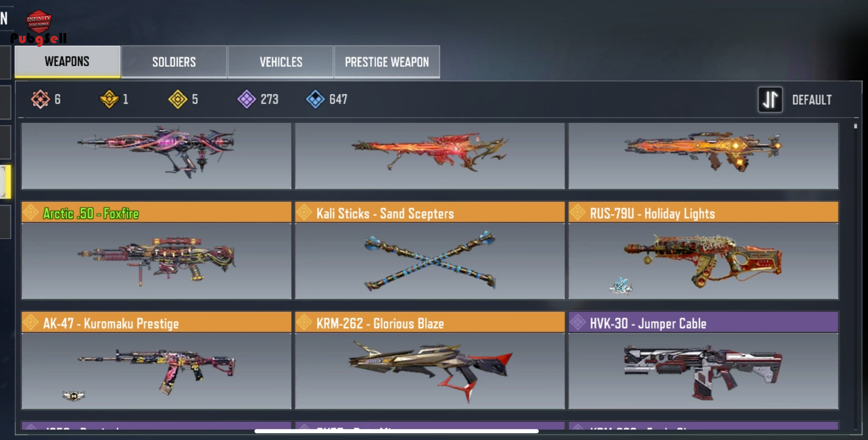The image size is (868, 440).
Task: Click the sort order arrows icon
Action: click(x=770, y=99)
